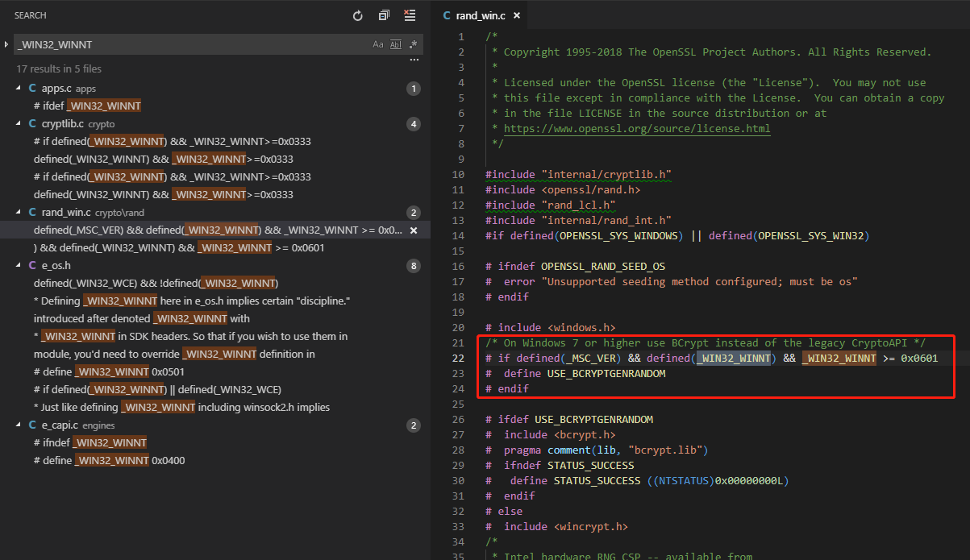The height and width of the screenshot is (560, 970).
Task: Toggle search details with ellipsis icon
Action: (x=414, y=60)
